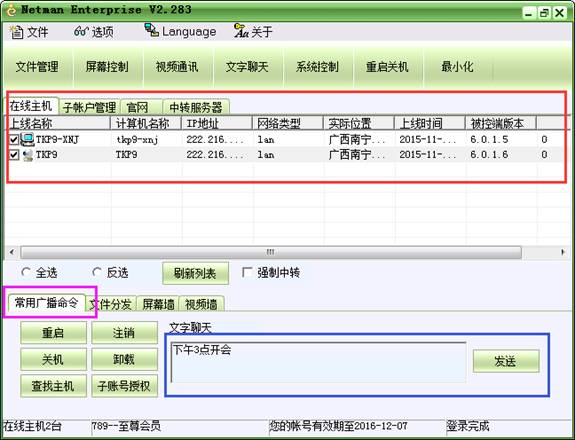Open the 关于 key icon menu
The height and width of the screenshot is (440, 575).
(x=241, y=30)
